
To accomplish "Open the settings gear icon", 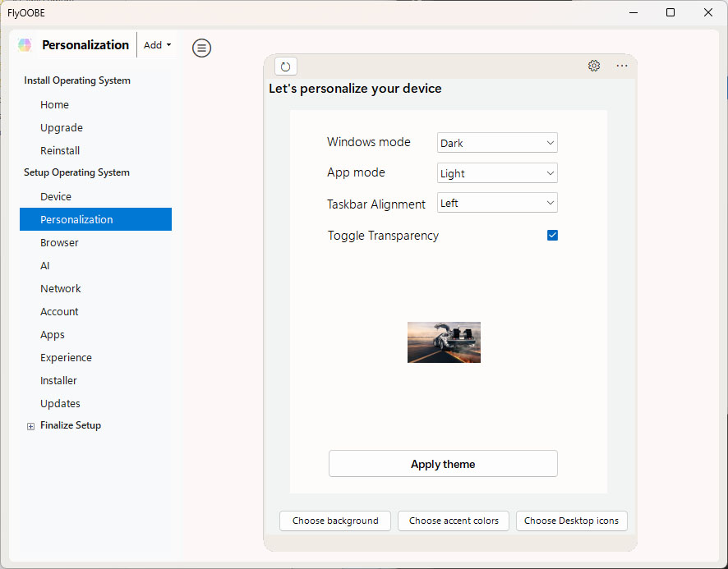I will click(594, 67).
